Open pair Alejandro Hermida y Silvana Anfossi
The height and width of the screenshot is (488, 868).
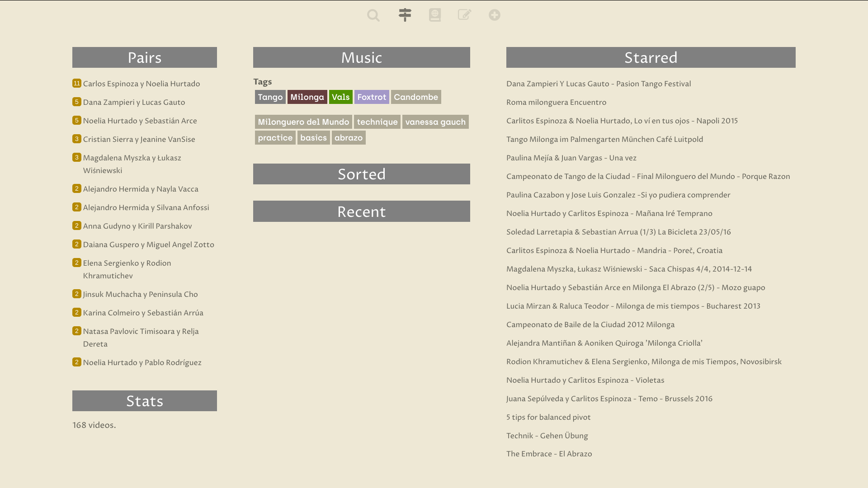click(146, 208)
